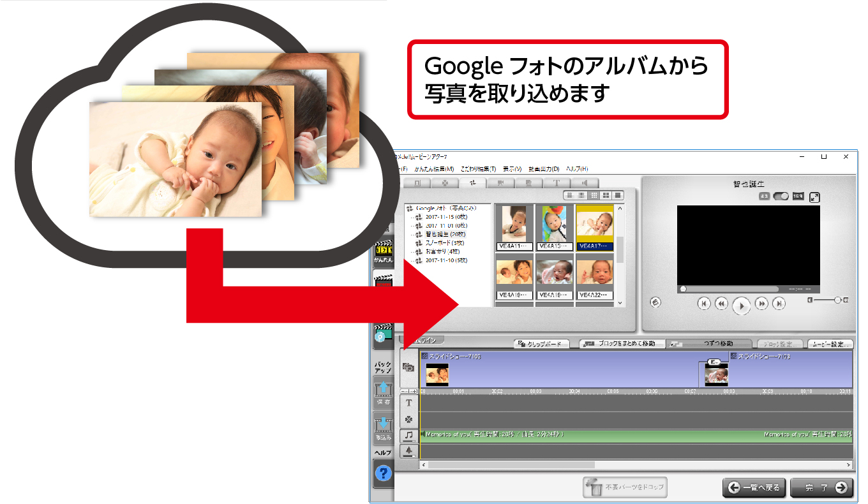868x504 pixels.
Task: Click the 完了 finish button
Action: pyautogui.click(x=823, y=487)
